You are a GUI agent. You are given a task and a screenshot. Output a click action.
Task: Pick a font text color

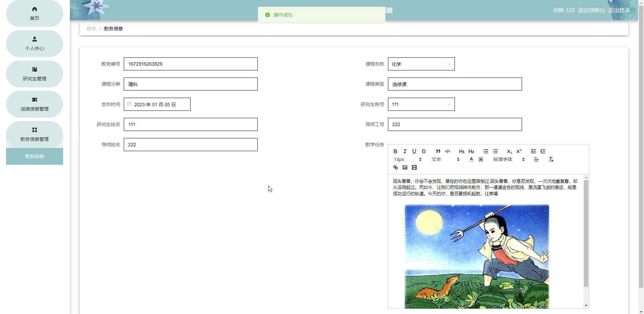tap(471, 159)
